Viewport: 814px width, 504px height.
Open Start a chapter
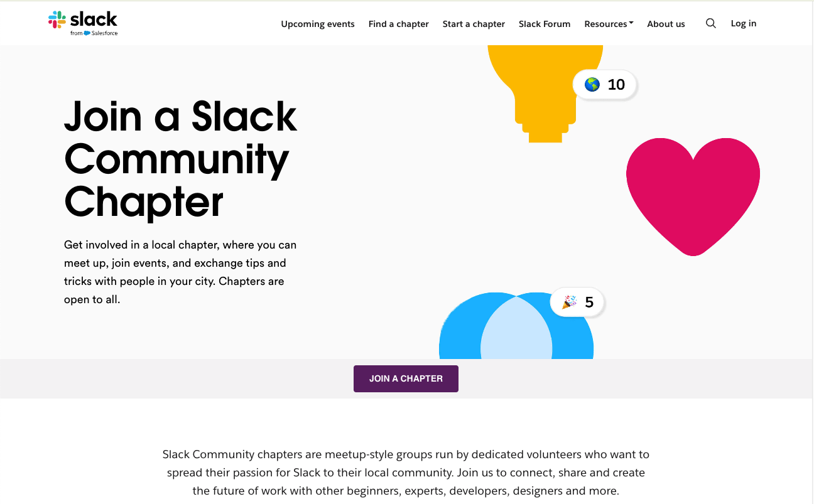pos(474,23)
